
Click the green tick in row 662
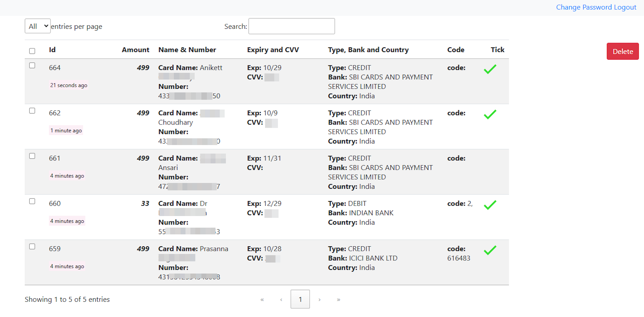[x=490, y=114]
